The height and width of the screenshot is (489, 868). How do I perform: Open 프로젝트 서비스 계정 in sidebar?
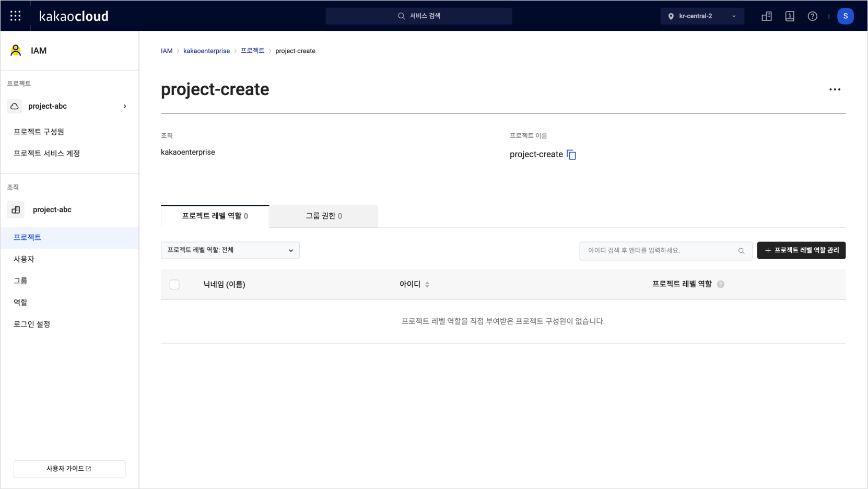coord(46,153)
